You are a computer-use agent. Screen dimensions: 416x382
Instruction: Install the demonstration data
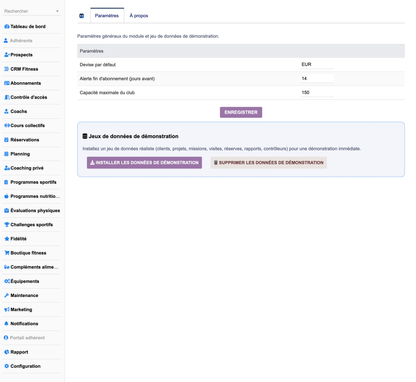point(144,163)
